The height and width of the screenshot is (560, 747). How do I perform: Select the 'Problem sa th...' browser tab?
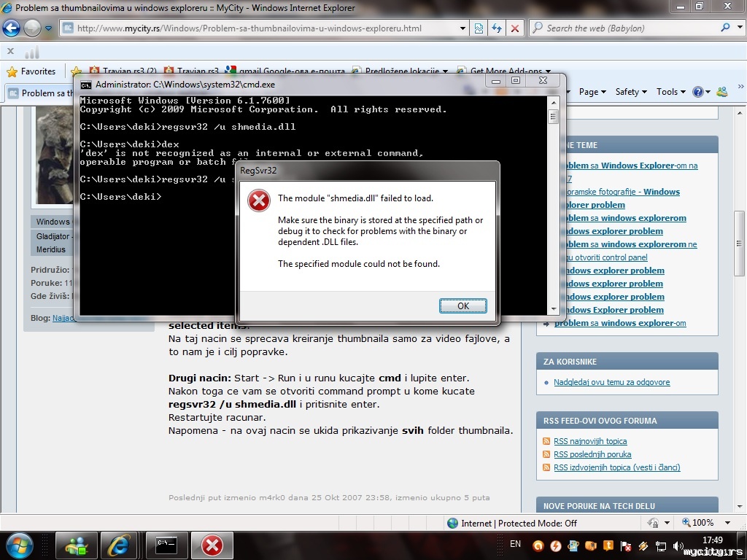click(x=41, y=93)
